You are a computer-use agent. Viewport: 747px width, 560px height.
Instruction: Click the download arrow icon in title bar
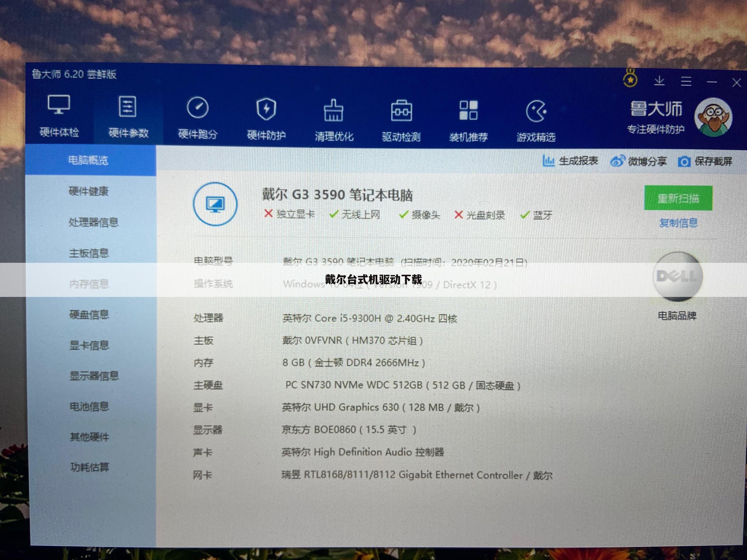(659, 81)
